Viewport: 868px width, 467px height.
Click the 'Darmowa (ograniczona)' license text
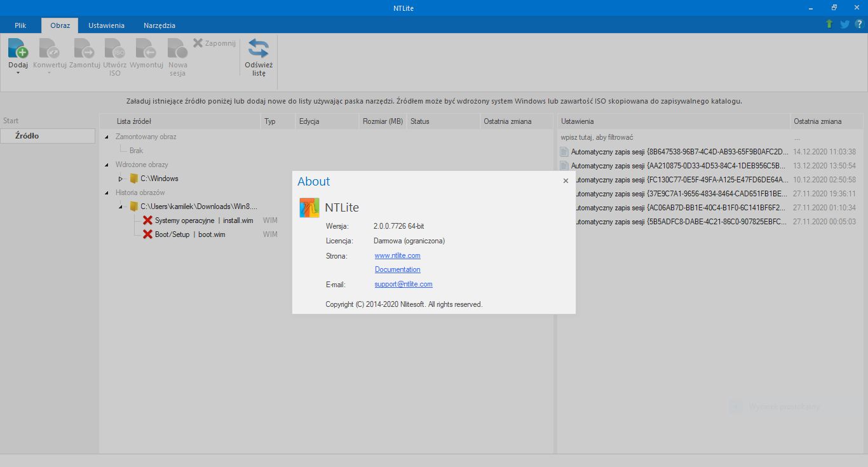pyautogui.click(x=409, y=241)
